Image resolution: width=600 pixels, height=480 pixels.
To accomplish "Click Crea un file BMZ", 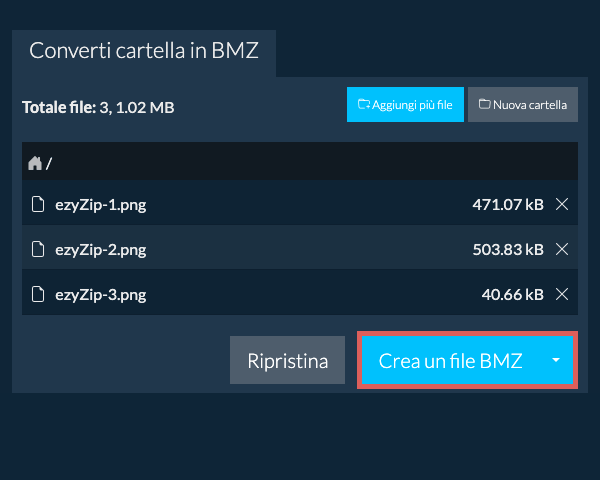I will point(450,361).
